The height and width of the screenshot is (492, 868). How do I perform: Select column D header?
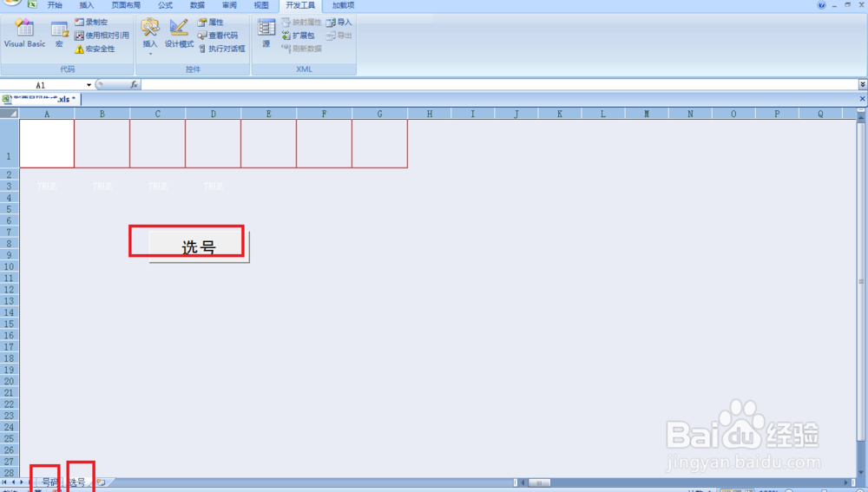click(x=214, y=114)
